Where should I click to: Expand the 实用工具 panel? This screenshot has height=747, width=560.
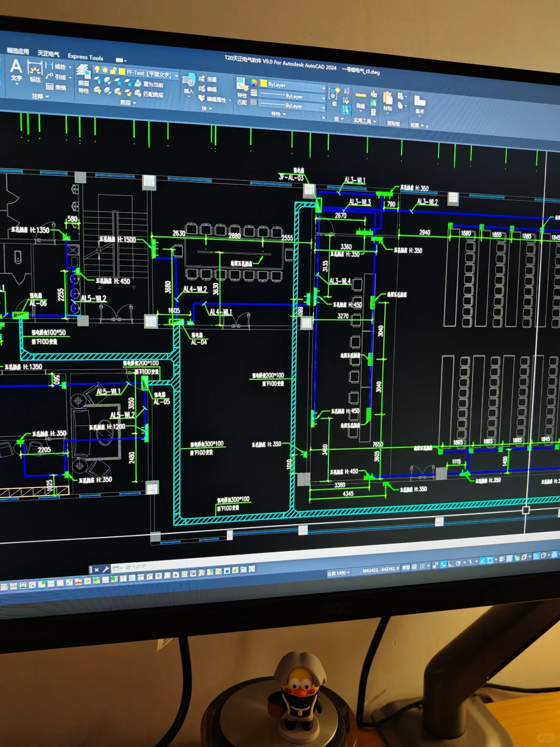(x=365, y=121)
